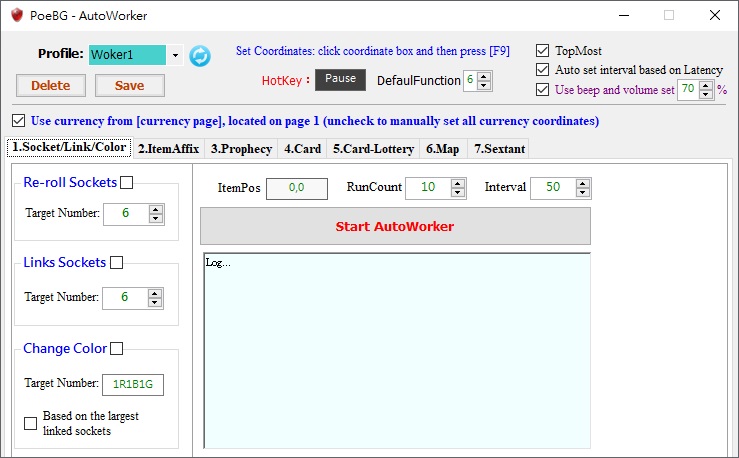
Task: Increase beep volume with up arrow
Action: tap(706, 85)
